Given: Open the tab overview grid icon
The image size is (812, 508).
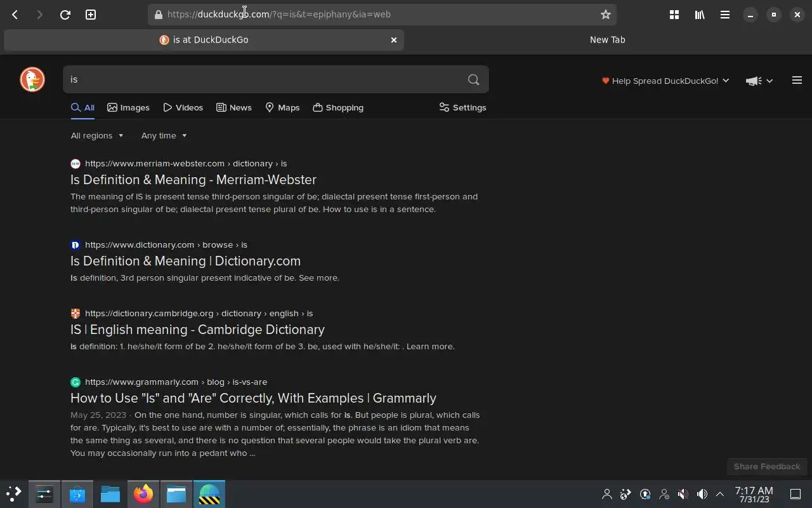Looking at the screenshot, I should (674, 15).
